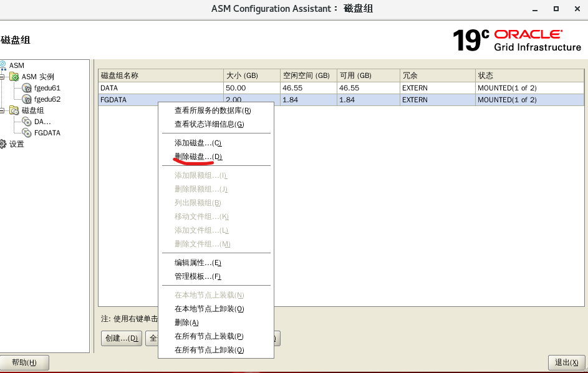Image resolution: width=588 pixels, height=373 pixels.
Task: Select the DATA disk group row
Action: (x=341, y=88)
